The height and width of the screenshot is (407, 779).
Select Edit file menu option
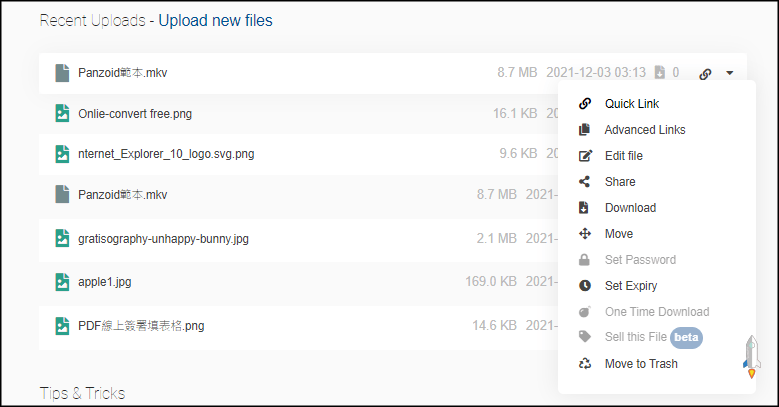(623, 156)
